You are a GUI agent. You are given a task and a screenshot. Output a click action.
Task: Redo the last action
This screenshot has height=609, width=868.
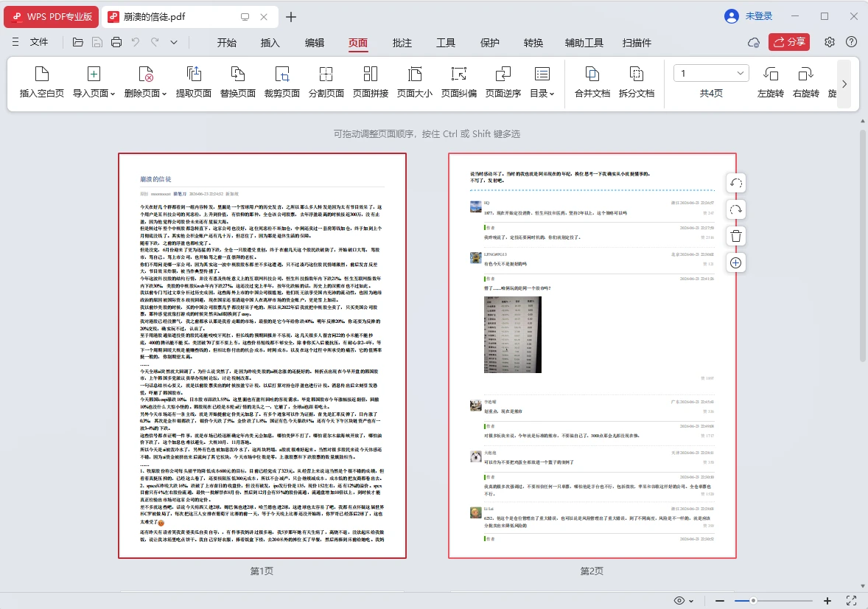(155, 42)
